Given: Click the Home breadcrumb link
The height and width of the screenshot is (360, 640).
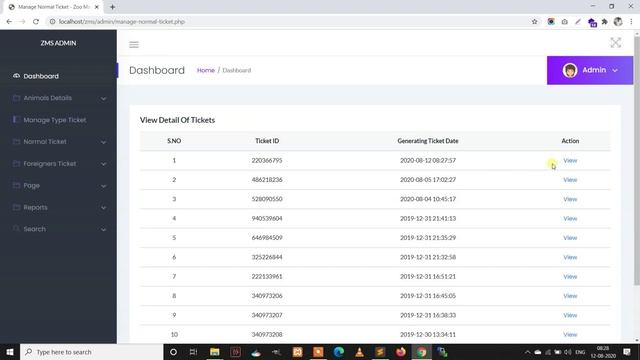Looking at the screenshot, I should pyautogui.click(x=206, y=70).
